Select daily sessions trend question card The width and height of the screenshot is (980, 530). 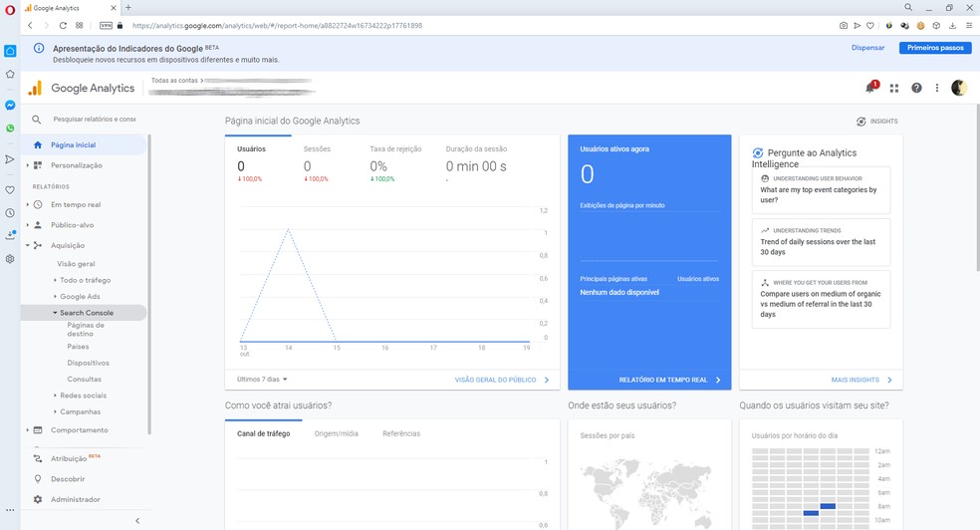click(821, 242)
